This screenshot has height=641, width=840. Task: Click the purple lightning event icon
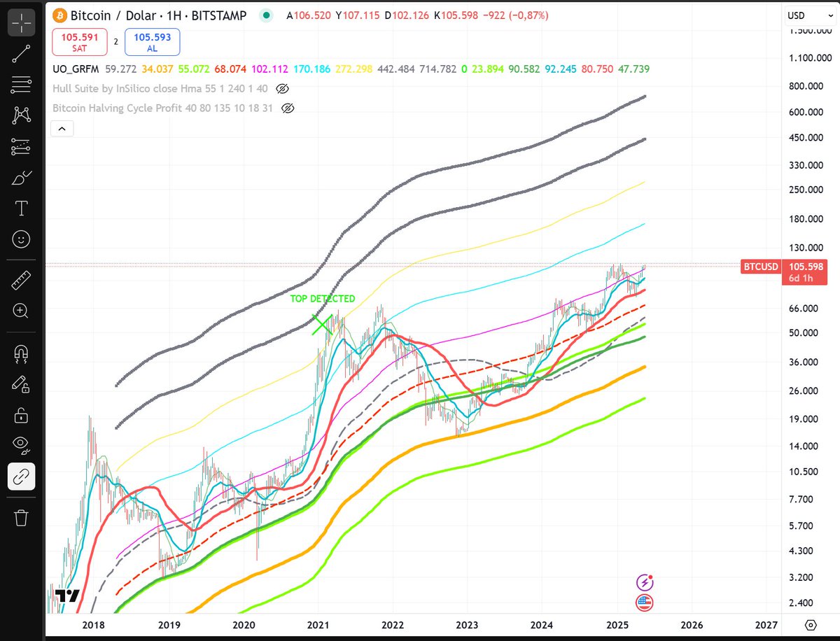click(644, 582)
